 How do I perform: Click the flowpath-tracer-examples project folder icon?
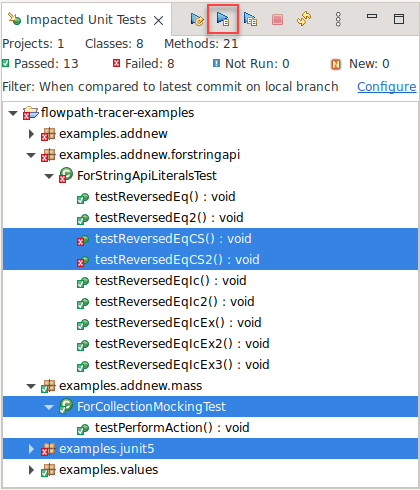tap(30, 113)
